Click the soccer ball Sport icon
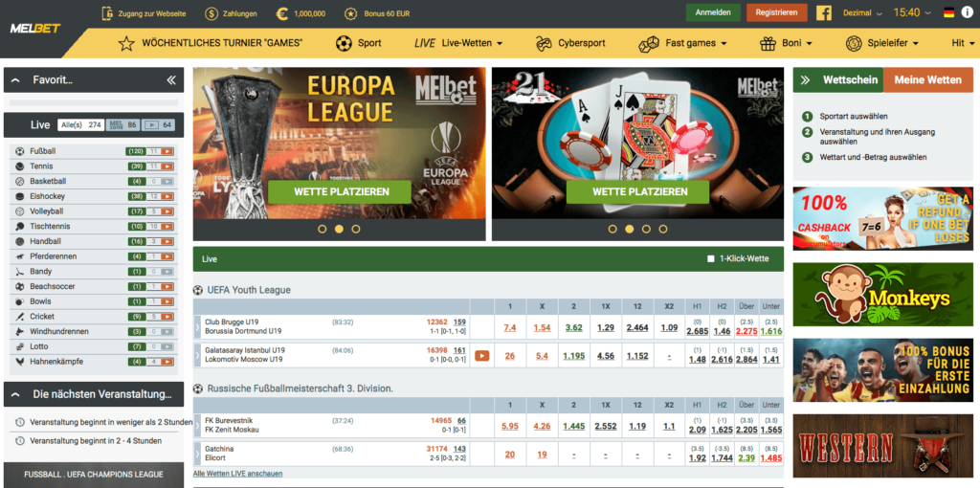980x488 pixels. click(x=344, y=44)
